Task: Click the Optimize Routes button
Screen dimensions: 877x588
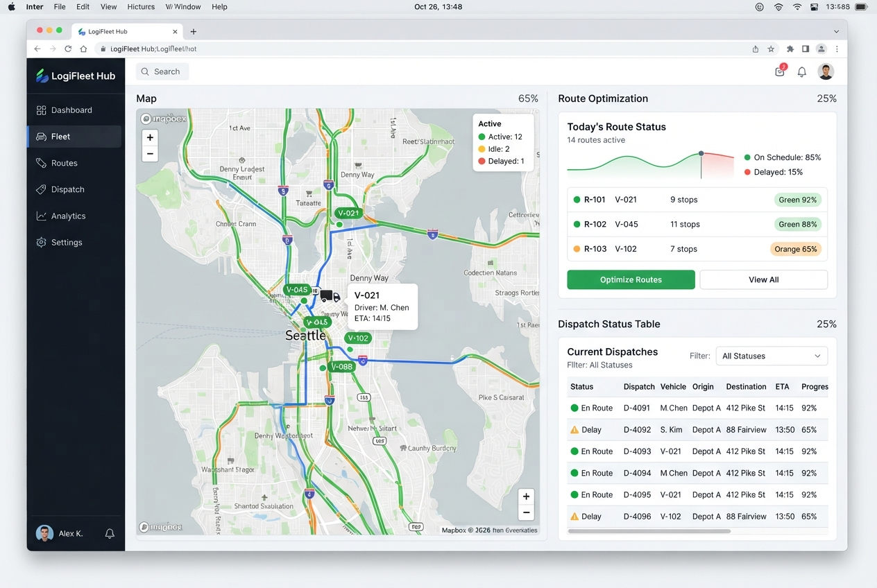Action: pos(631,279)
